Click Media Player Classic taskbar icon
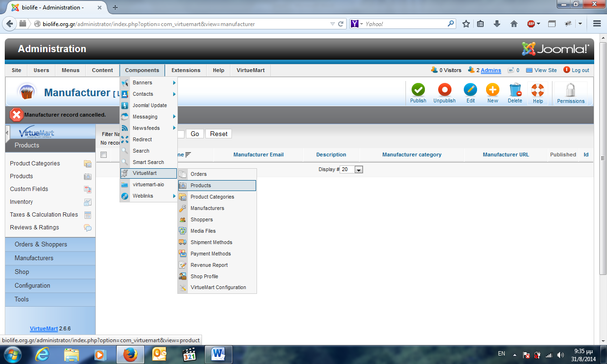Image resolution: width=607 pixels, height=364 pixels. point(189,354)
